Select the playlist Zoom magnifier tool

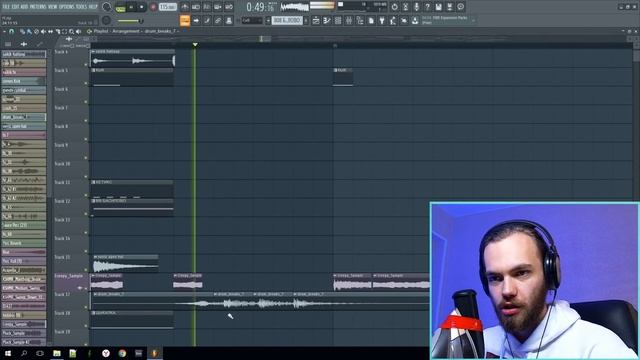coord(71,31)
